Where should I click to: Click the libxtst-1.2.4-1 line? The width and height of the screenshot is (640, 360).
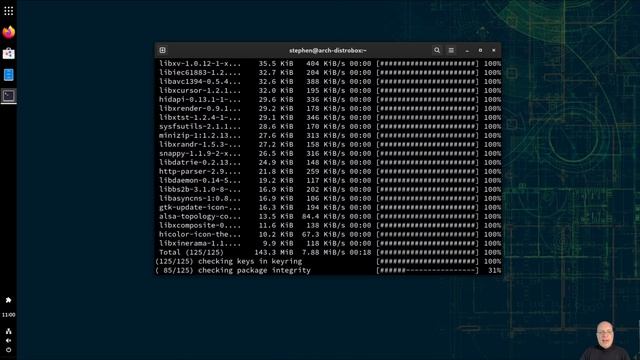coord(330,118)
